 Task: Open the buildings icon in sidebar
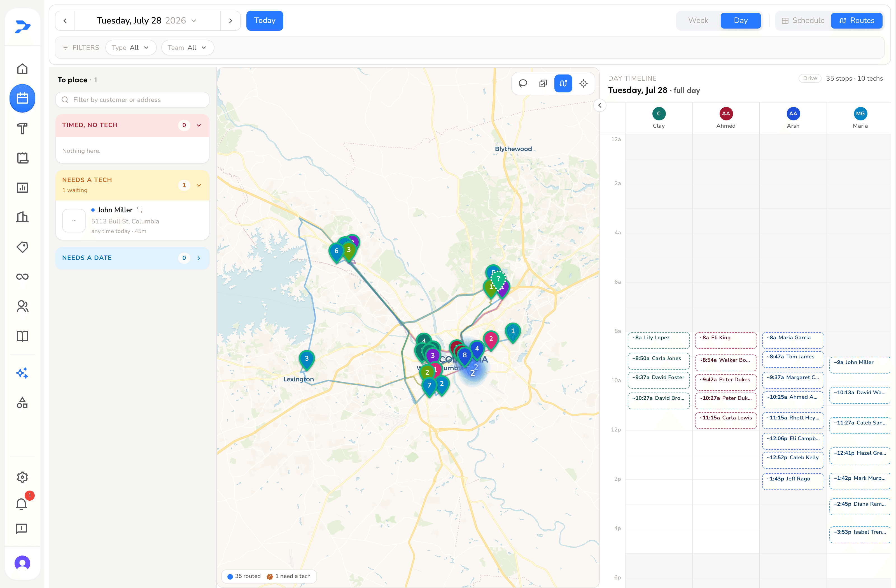[x=22, y=217]
